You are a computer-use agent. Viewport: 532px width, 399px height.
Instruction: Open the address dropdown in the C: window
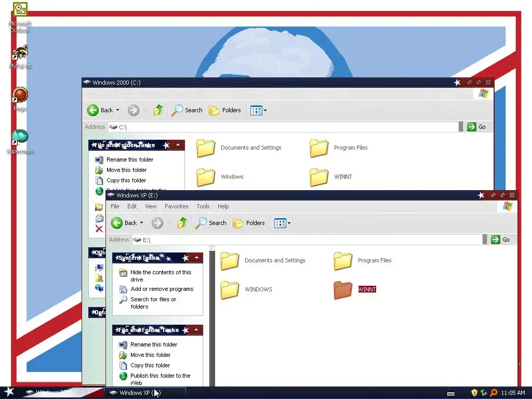[x=461, y=127]
